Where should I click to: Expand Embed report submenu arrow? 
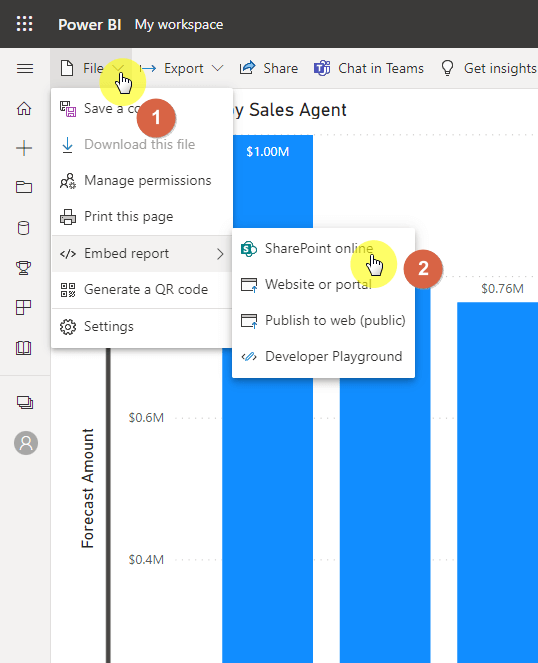[220, 254]
